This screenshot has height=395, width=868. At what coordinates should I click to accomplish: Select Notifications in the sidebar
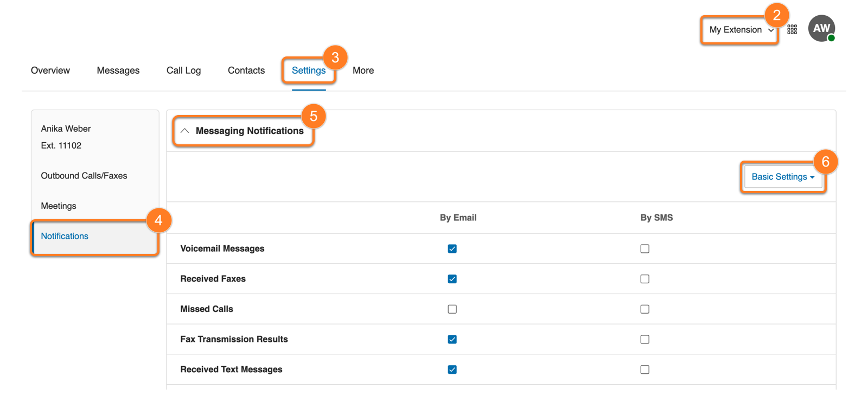point(65,236)
